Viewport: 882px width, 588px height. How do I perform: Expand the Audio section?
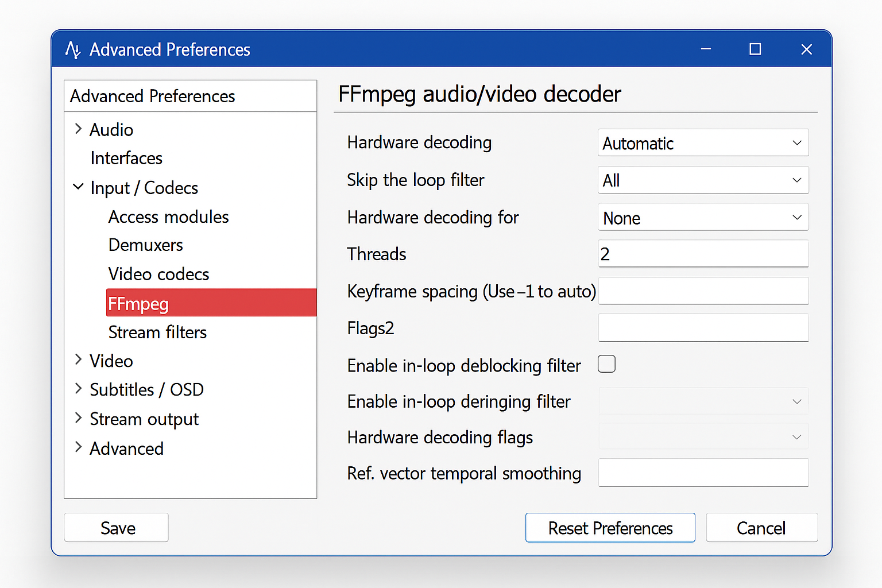79,129
